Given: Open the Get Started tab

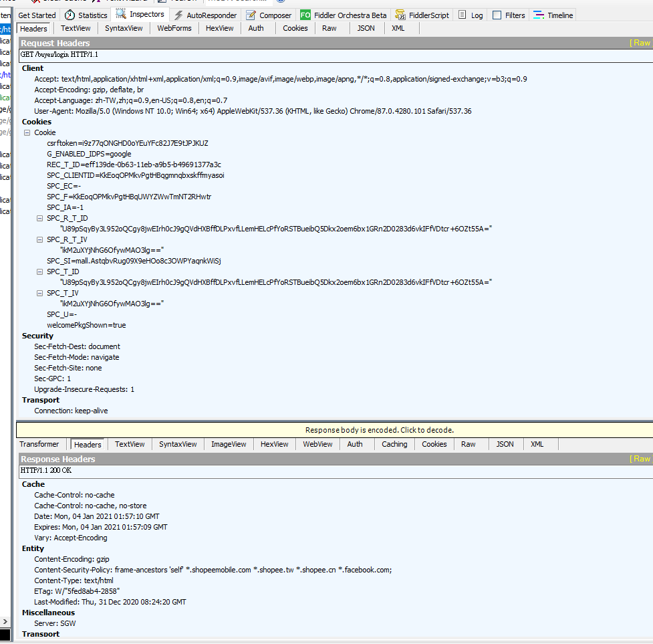Looking at the screenshot, I should pyautogui.click(x=37, y=15).
